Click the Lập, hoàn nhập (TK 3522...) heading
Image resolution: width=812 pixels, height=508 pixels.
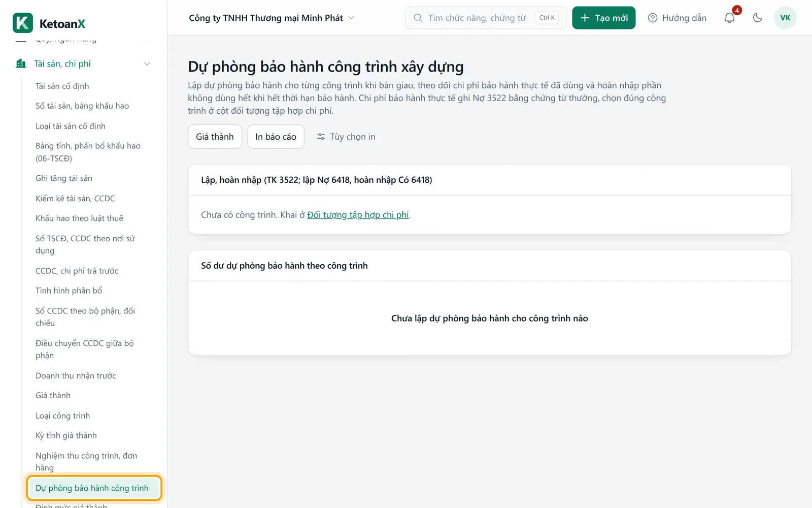coord(317,180)
